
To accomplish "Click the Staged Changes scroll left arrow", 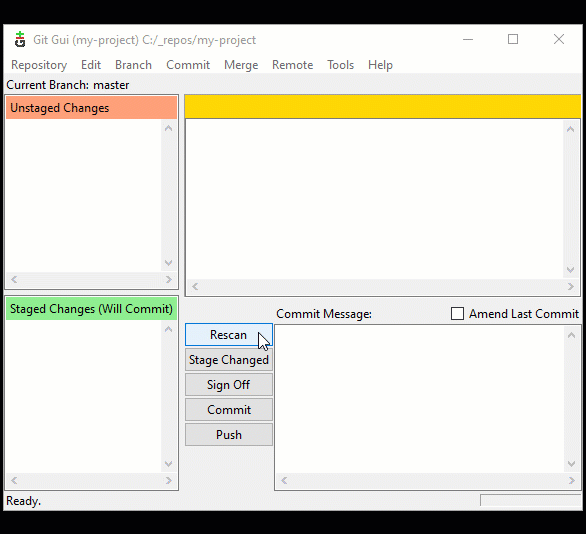I will click(14, 481).
